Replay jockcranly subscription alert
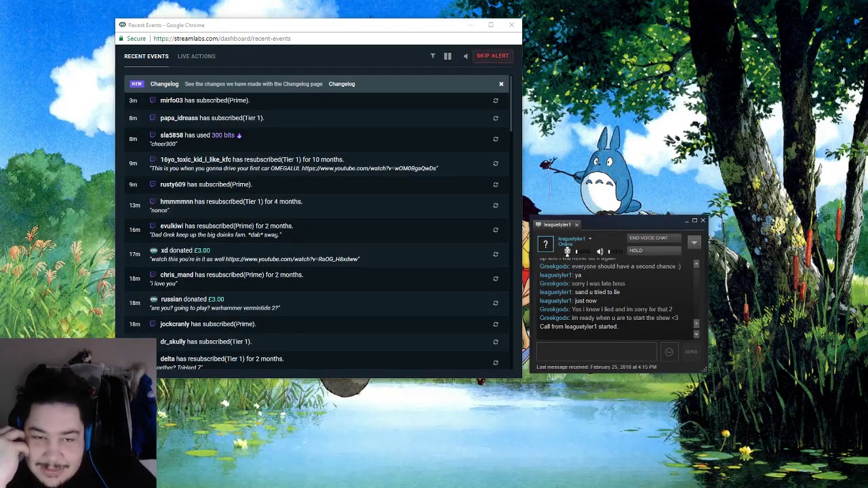 (x=496, y=324)
